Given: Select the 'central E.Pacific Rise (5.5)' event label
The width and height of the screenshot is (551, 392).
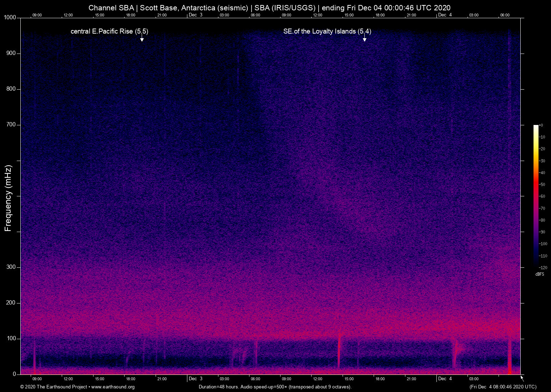Looking at the screenshot, I should (x=109, y=31).
